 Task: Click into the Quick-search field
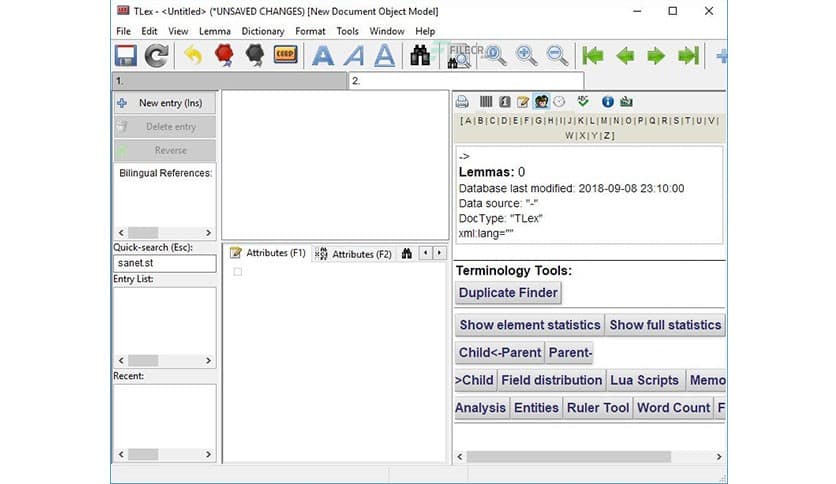click(x=165, y=263)
